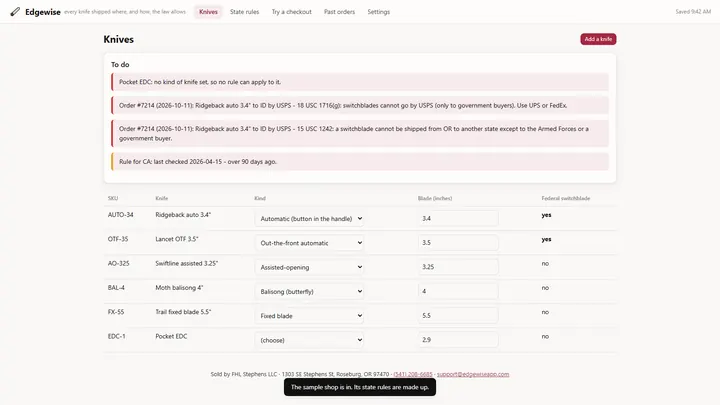Image resolution: width=720 pixels, height=405 pixels.
Task: Focus the blade length field showing 5.5
Action: pos(458,315)
